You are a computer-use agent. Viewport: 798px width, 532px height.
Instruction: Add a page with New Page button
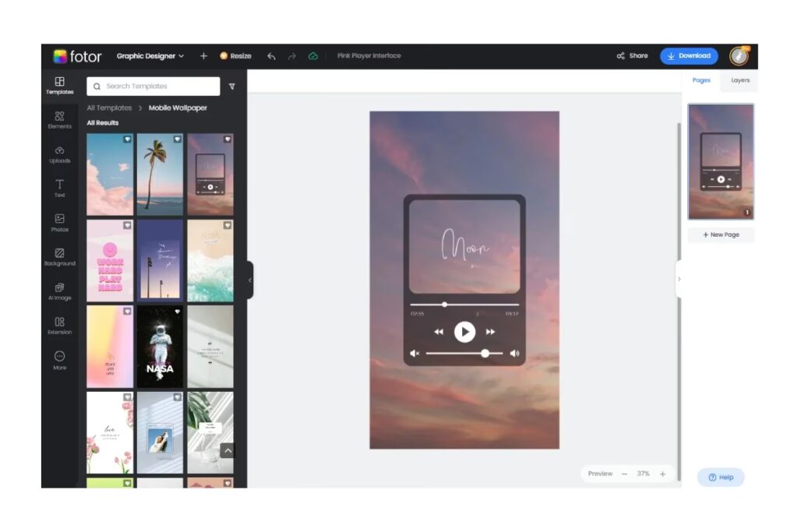(721, 234)
